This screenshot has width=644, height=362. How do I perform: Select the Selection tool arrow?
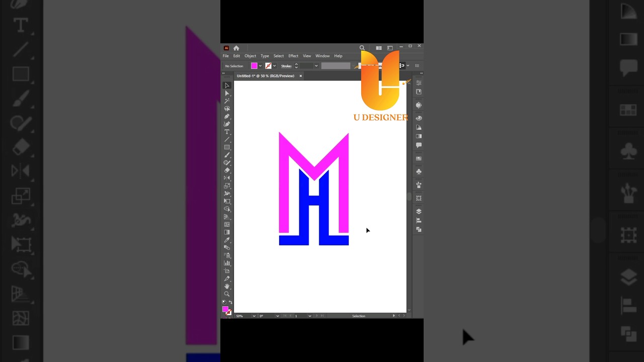point(227,85)
